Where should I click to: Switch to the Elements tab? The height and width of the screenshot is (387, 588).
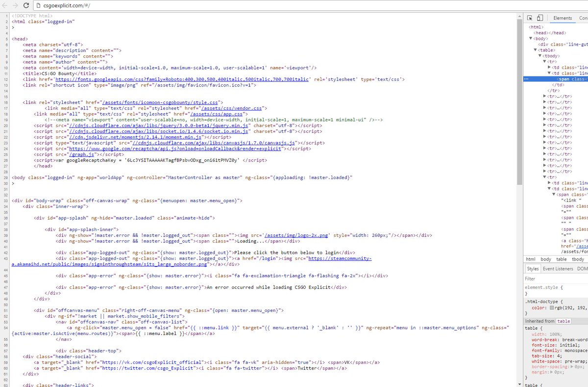coord(563,18)
